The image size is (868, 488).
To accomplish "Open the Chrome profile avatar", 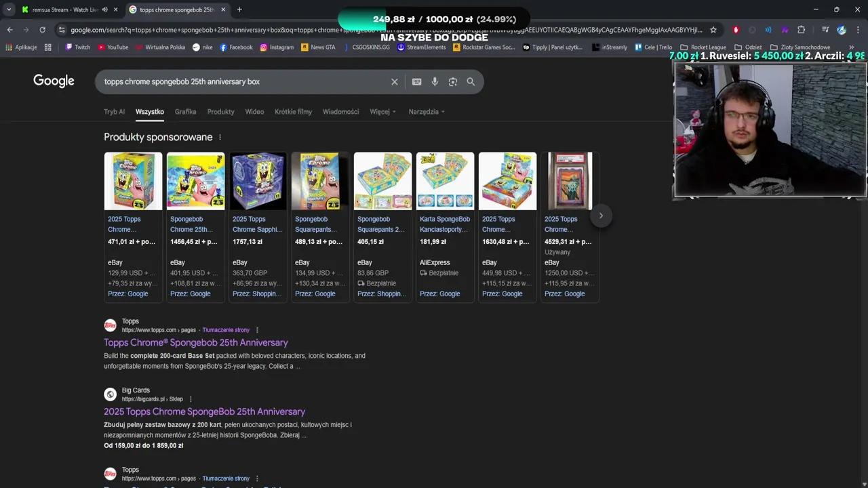I will (x=842, y=30).
